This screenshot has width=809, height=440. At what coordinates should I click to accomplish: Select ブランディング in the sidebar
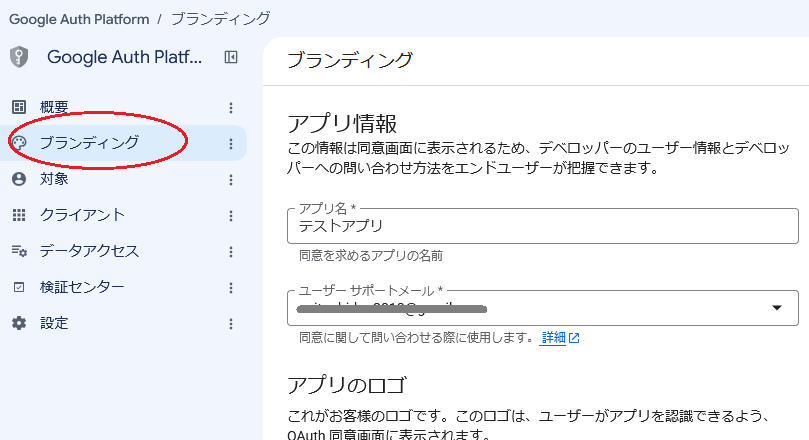(x=124, y=143)
